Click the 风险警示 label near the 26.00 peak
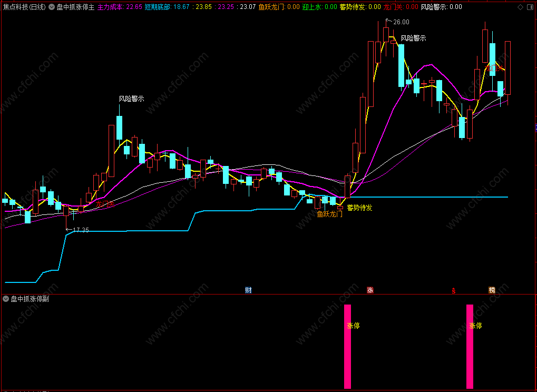Screen dimensions: 537x392 tap(413, 38)
